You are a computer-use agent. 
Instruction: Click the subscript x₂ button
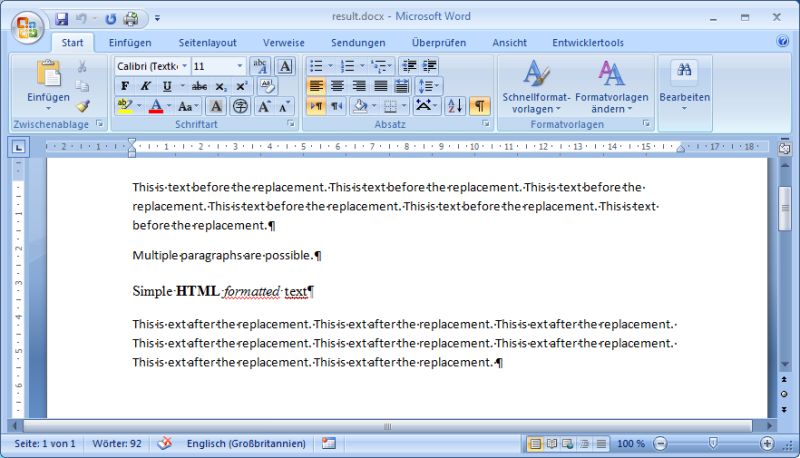(220, 86)
